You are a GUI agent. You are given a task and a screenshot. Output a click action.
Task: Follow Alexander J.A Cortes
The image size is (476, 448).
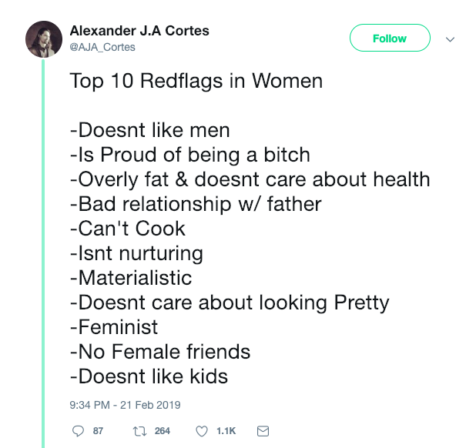click(x=390, y=38)
